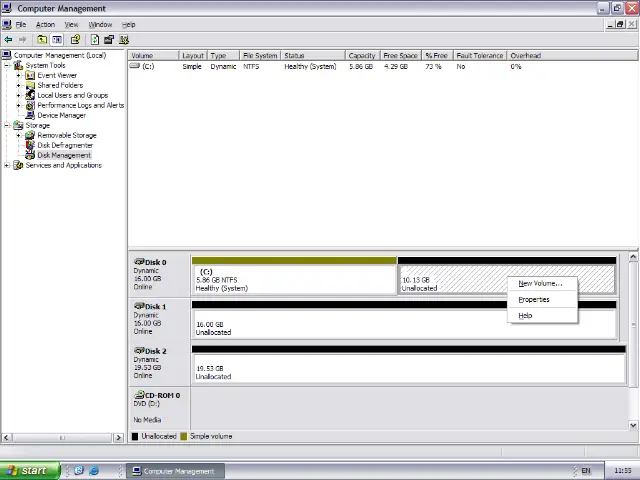Open the Action menu
This screenshot has height=480, width=640.
click(x=45, y=24)
